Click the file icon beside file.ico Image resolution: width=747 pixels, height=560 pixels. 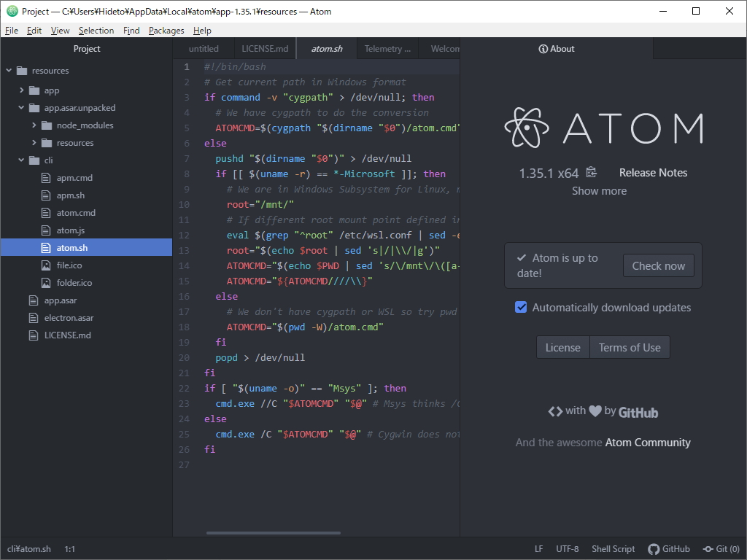coord(47,265)
